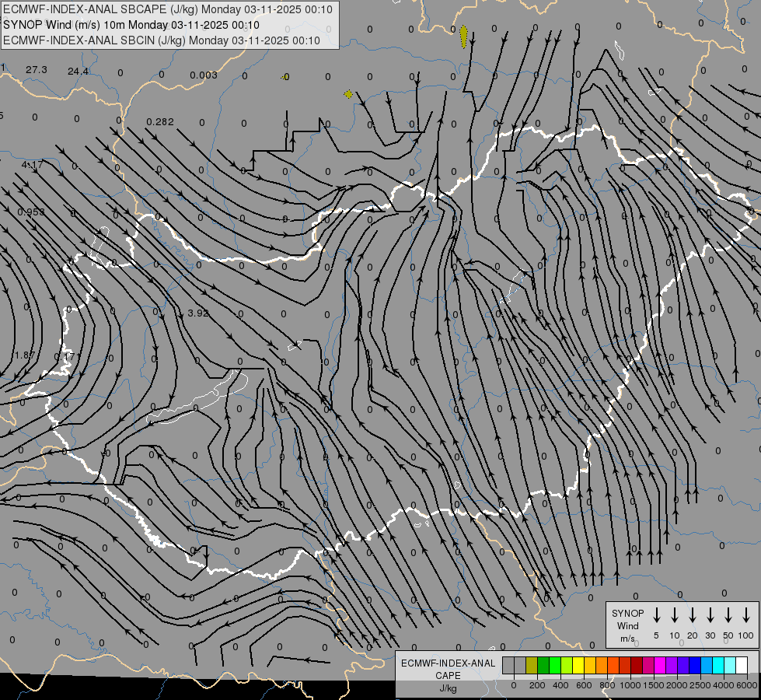Click the 2000 tick label on CAPE scale
This screenshot has width=761, height=700.
click(x=678, y=685)
